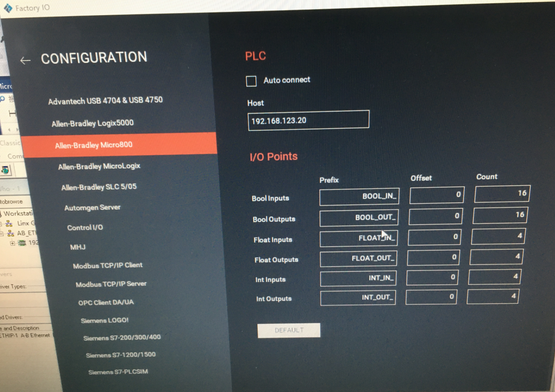Click the Float Inputs offset field
555x392 pixels.
435,237
